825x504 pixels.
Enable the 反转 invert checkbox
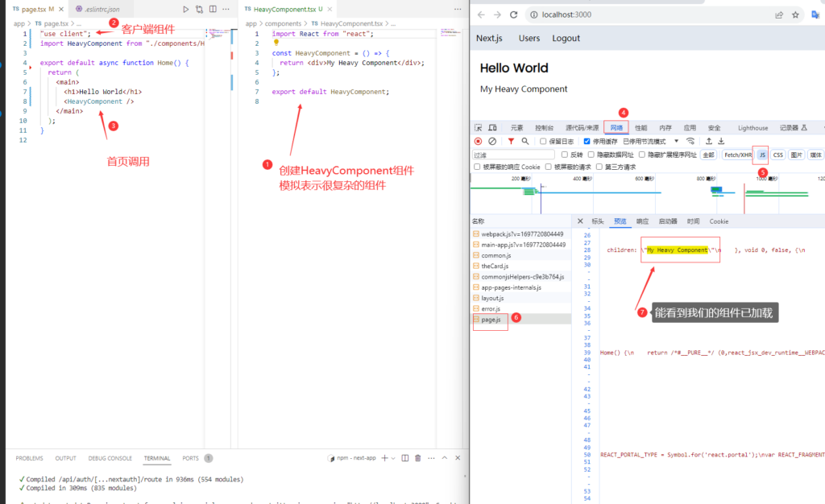(565, 155)
